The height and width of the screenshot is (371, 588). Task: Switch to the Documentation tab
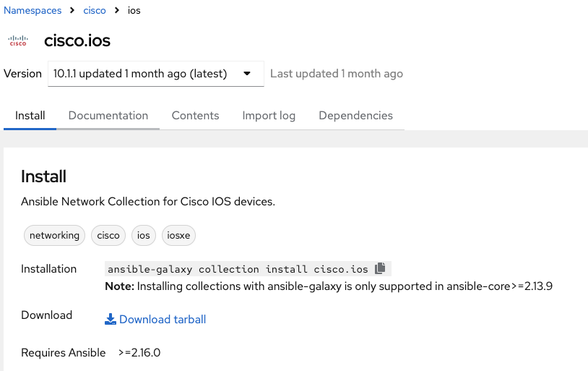point(108,116)
